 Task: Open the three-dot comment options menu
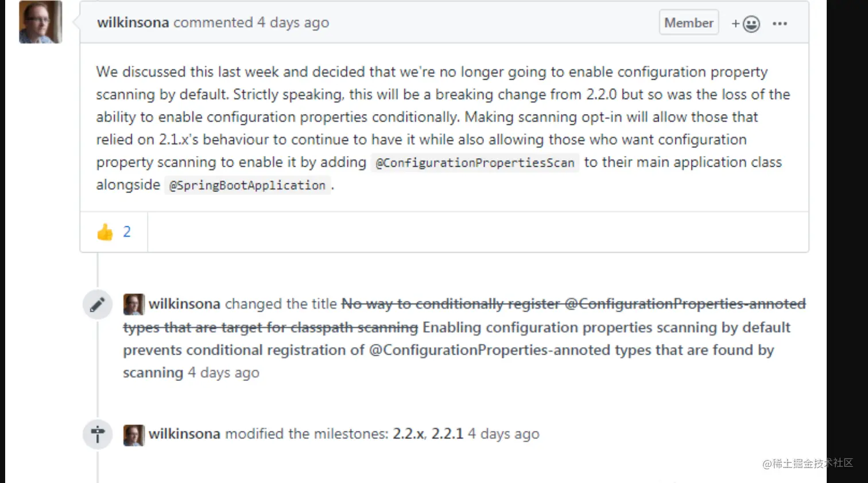[780, 24]
